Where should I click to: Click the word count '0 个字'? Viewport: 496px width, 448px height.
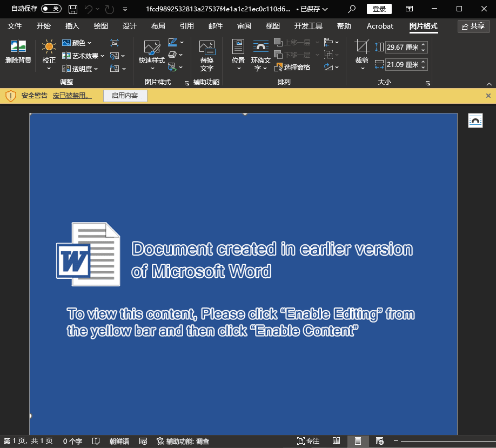click(72, 441)
